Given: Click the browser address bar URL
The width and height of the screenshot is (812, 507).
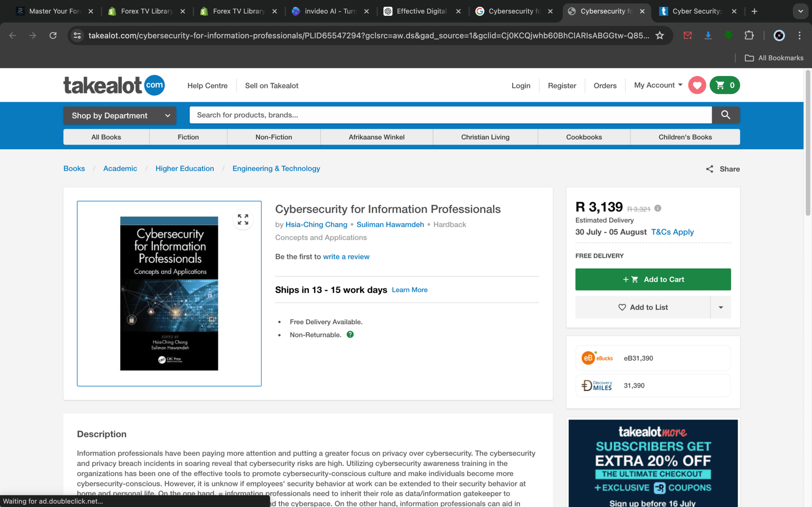Looking at the screenshot, I should pos(369,35).
